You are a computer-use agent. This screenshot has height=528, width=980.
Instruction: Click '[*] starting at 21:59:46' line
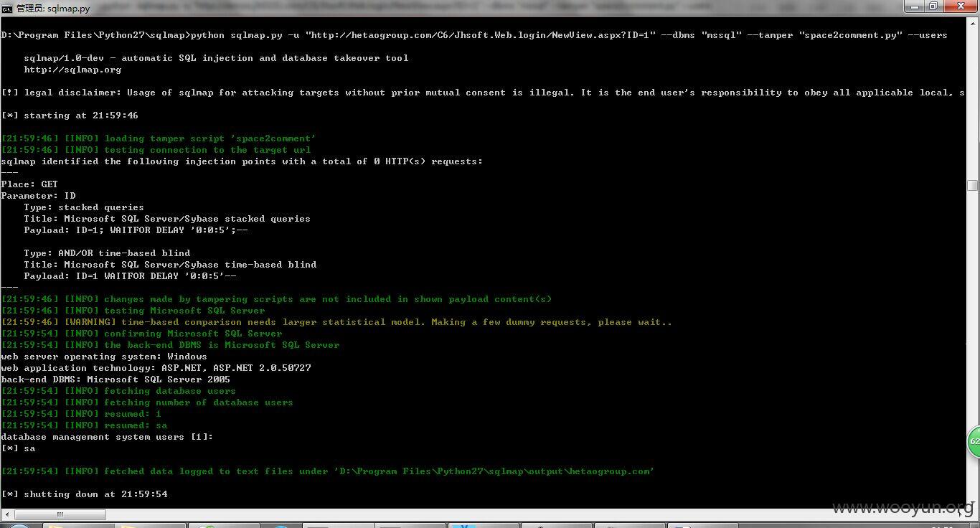[x=70, y=115]
